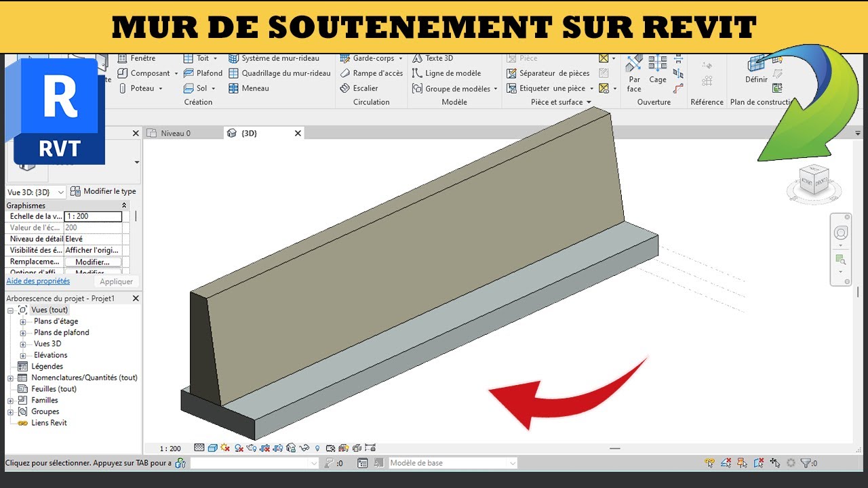The image size is (868, 488).
Task: Click temporary hide/isolate glasses icon
Action: click(304, 448)
